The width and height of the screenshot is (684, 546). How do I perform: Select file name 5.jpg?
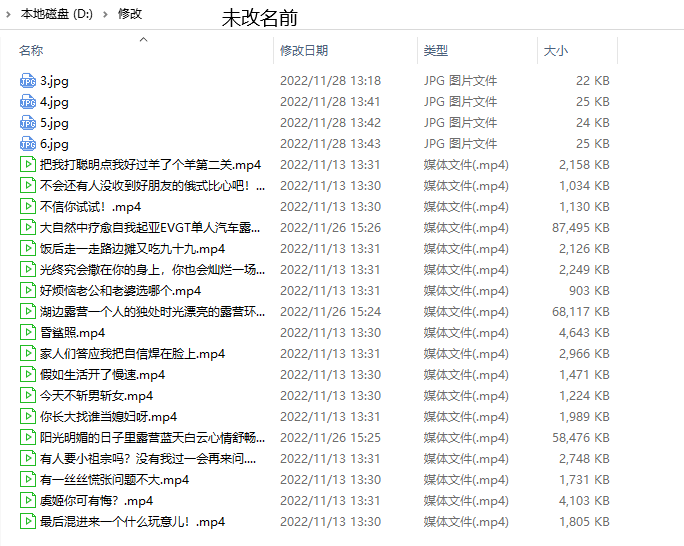(54, 123)
